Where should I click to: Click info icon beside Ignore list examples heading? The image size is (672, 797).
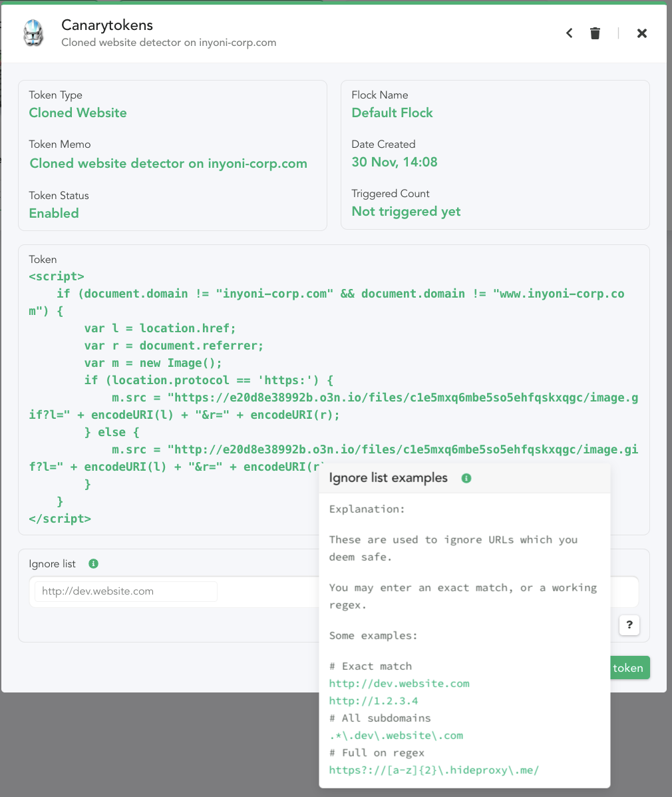pos(466,478)
